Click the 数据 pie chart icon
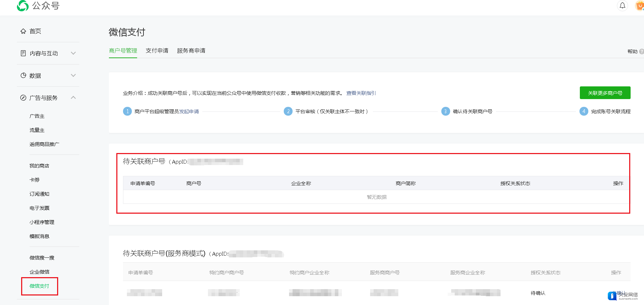Viewport: 644px width, 305px height. [x=23, y=75]
